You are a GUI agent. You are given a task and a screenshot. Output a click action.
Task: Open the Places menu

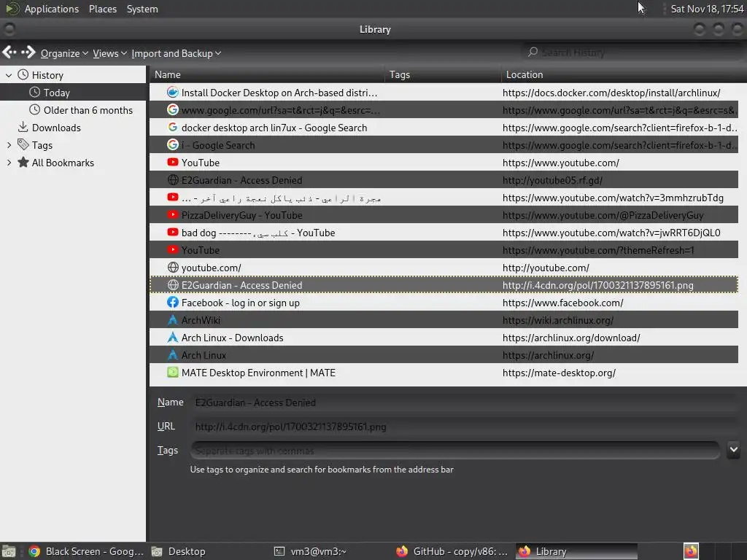pos(102,9)
